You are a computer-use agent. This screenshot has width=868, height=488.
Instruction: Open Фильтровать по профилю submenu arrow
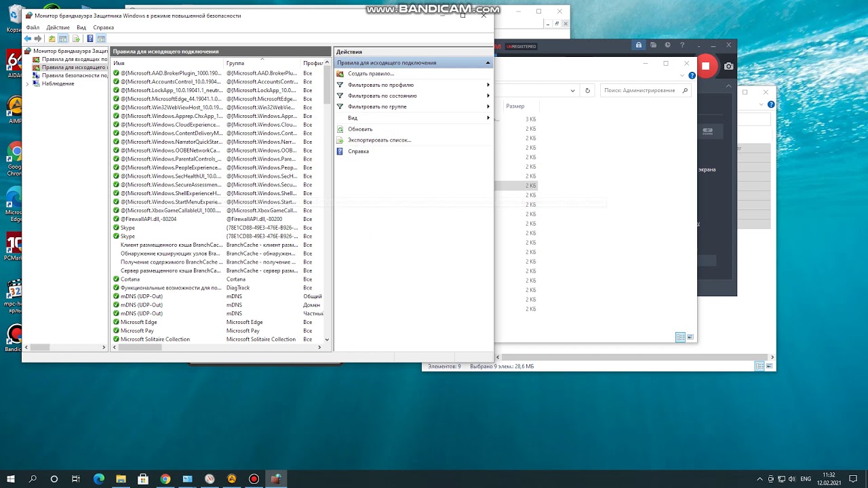(488, 85)
